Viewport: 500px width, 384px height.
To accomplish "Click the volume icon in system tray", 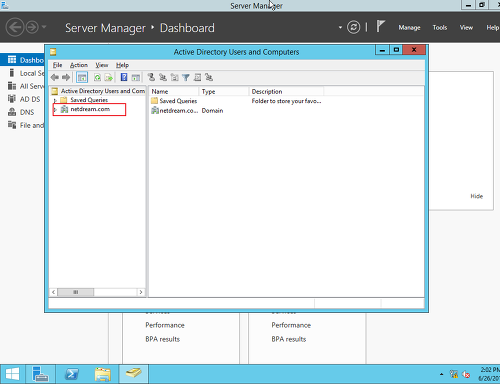I will 466,374.
